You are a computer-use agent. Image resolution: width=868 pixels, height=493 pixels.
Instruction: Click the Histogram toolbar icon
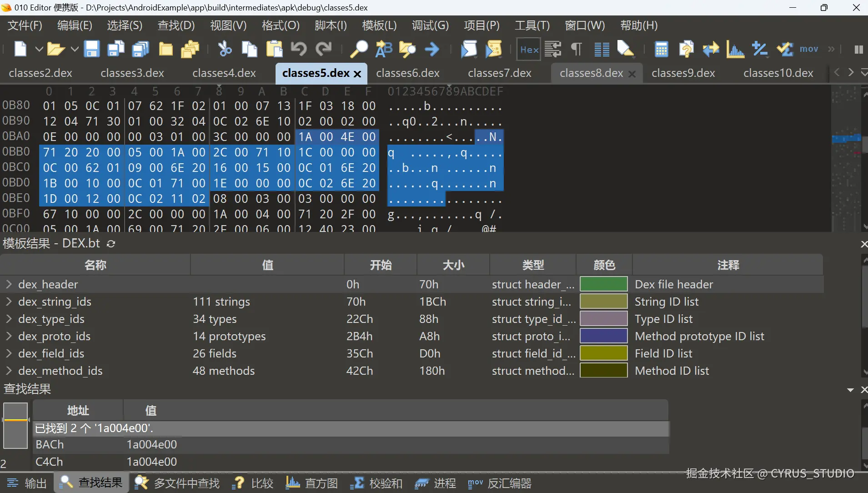pos(735,49)
